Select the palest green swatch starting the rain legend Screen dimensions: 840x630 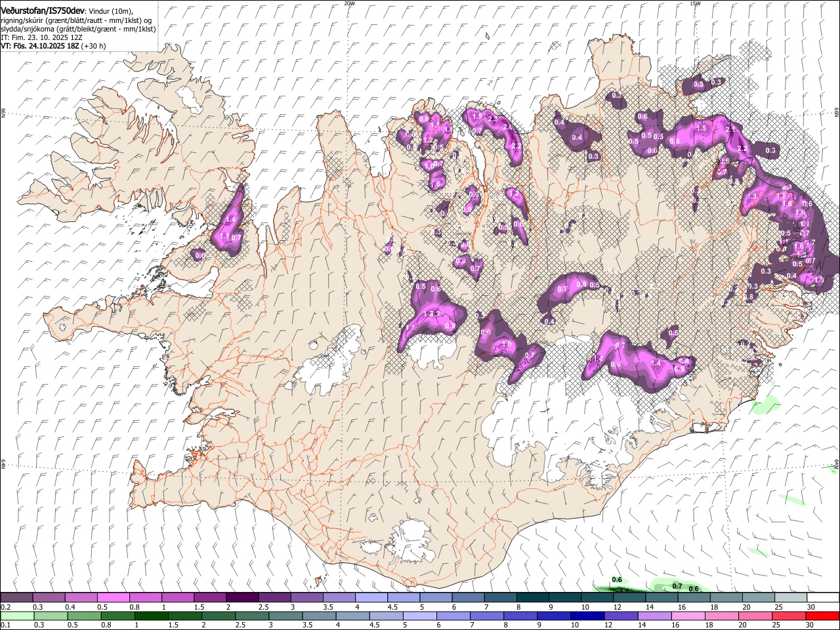coord(17,616)
